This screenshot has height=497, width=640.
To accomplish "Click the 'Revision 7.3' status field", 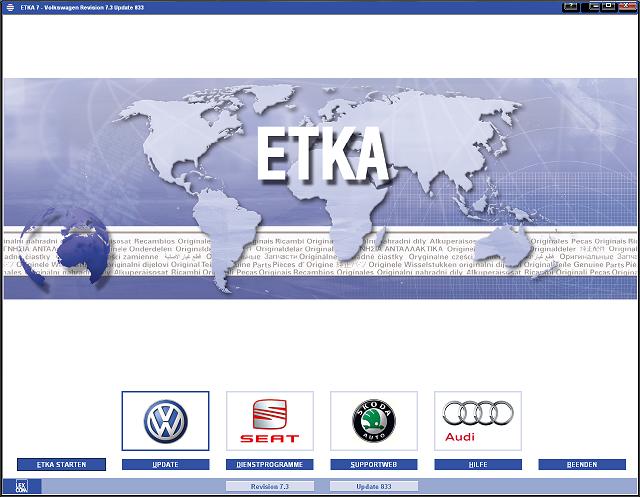I will 270,486.
